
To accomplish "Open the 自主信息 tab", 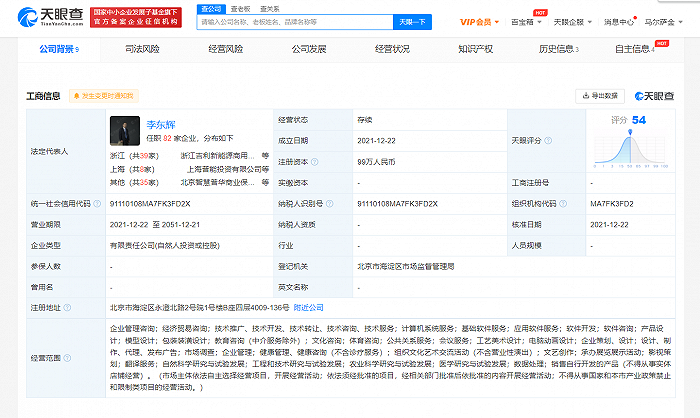I will click(x=635, y=49).
